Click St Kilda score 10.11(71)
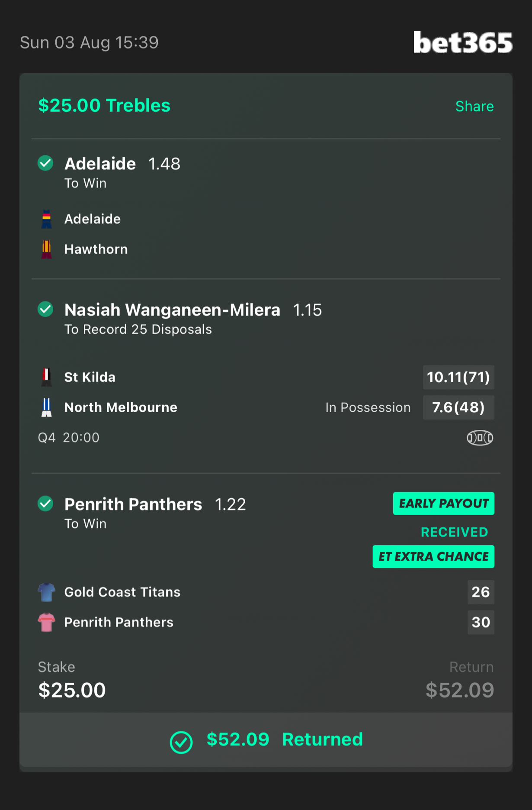 (458, 377)
